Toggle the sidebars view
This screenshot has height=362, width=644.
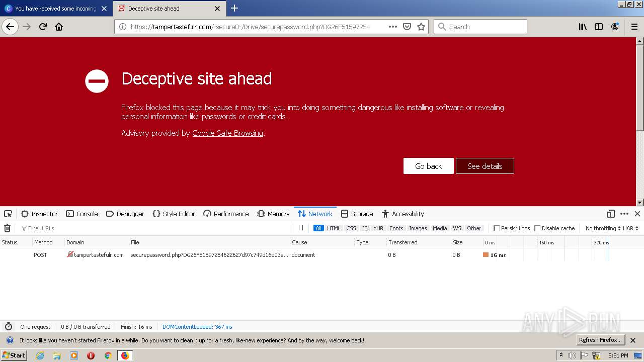coord(599,27)
